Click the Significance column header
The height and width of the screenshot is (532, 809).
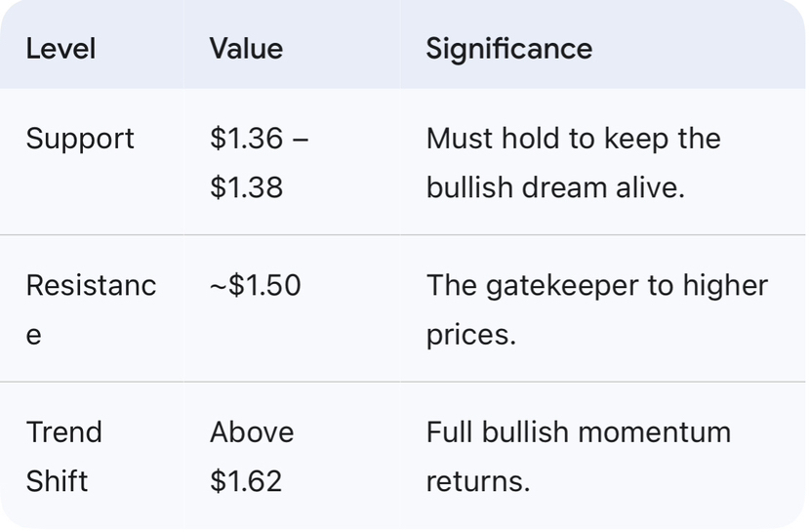[508, 49]
